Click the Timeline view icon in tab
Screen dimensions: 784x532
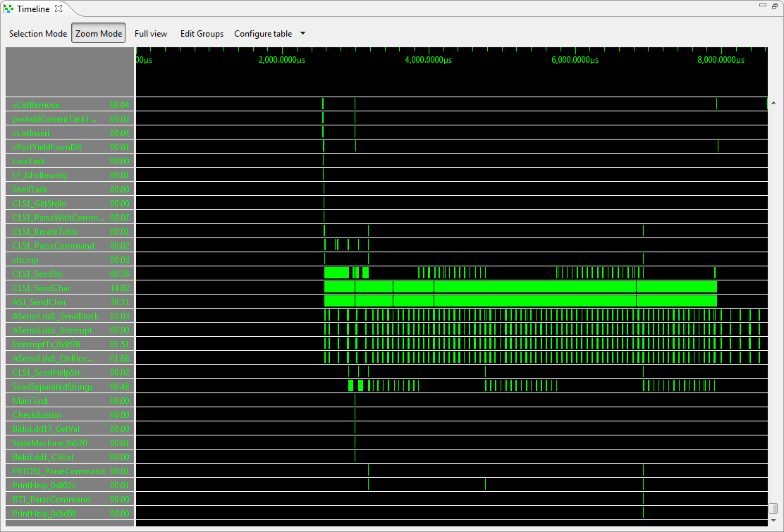(8, 9)
